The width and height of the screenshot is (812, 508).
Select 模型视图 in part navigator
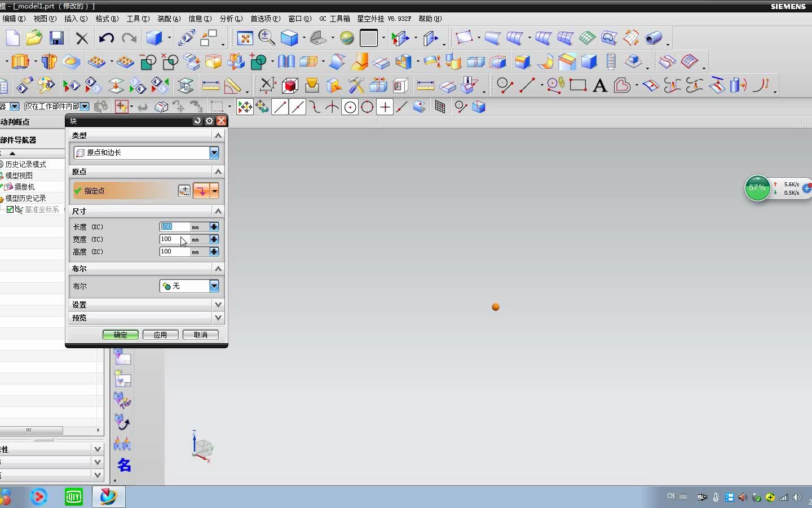pos(19,176)
